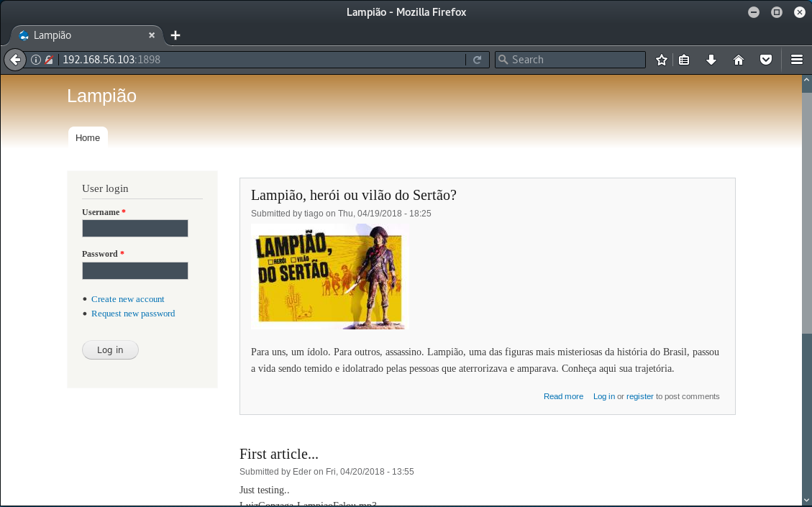Go back with the browser back arrow
Screen dimensions: 812x507
(15, 60)
